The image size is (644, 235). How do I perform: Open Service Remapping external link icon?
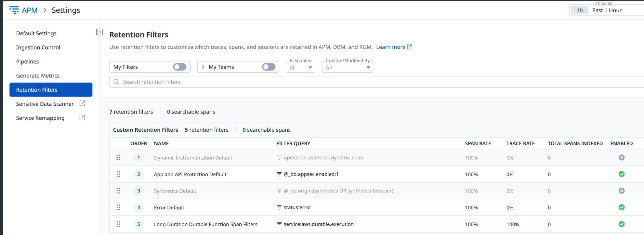click(82, 117)
